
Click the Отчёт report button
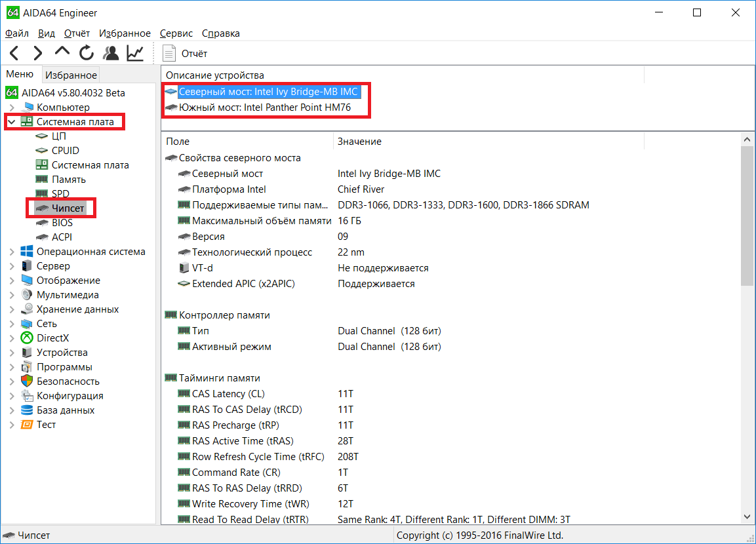[x=186, y=54]
